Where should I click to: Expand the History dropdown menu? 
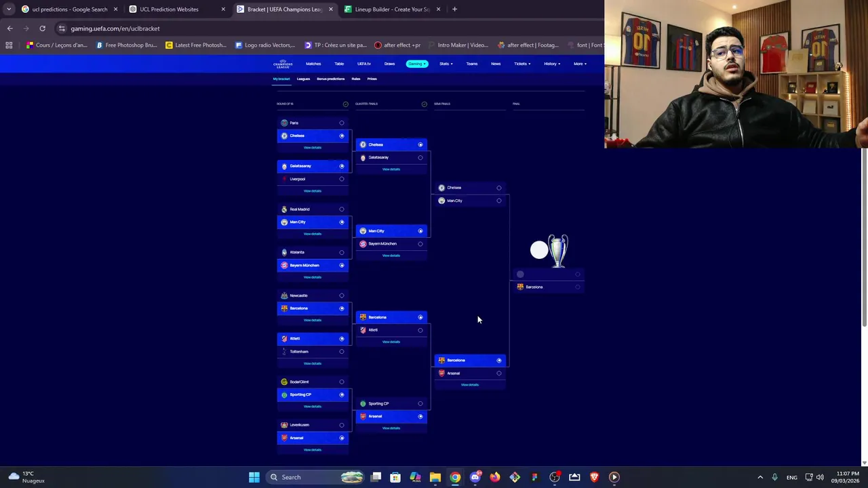pyautogui.click(x=551, y=64)
